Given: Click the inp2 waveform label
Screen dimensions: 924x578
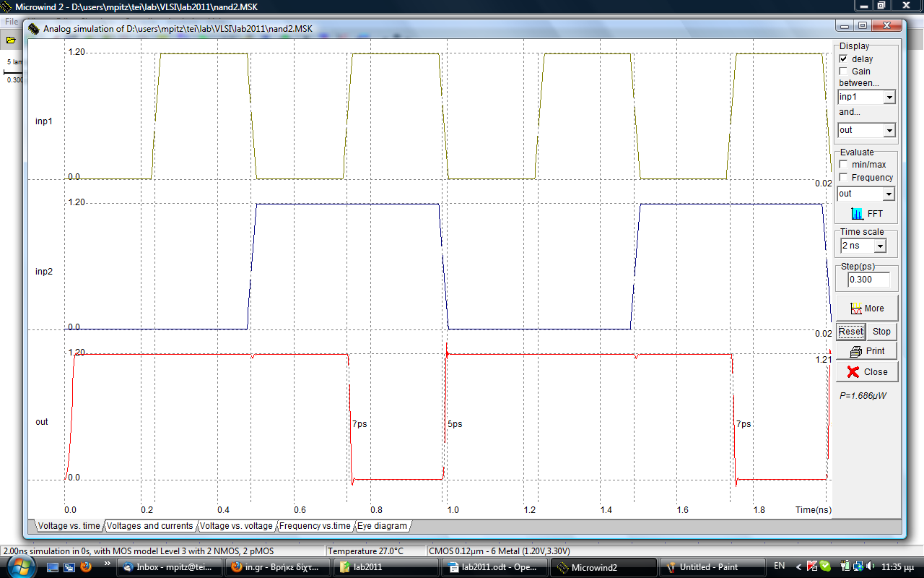Looking at the screenshot, I should (43, 272).
